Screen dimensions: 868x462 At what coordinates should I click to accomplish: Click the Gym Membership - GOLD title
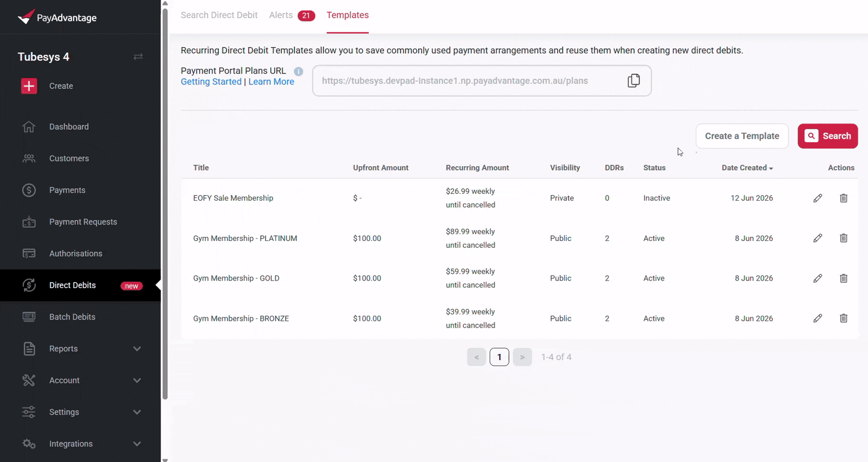click(x=236, y=278)
